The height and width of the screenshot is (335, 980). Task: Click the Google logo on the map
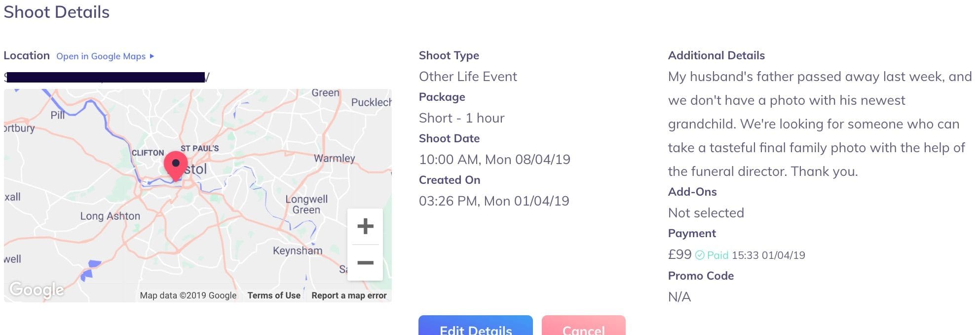pos(37,289)
